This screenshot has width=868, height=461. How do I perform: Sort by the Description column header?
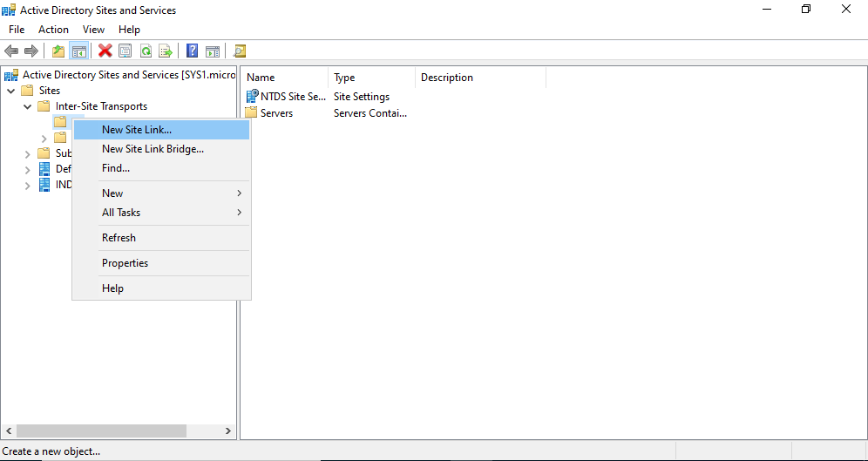[481, 78]
